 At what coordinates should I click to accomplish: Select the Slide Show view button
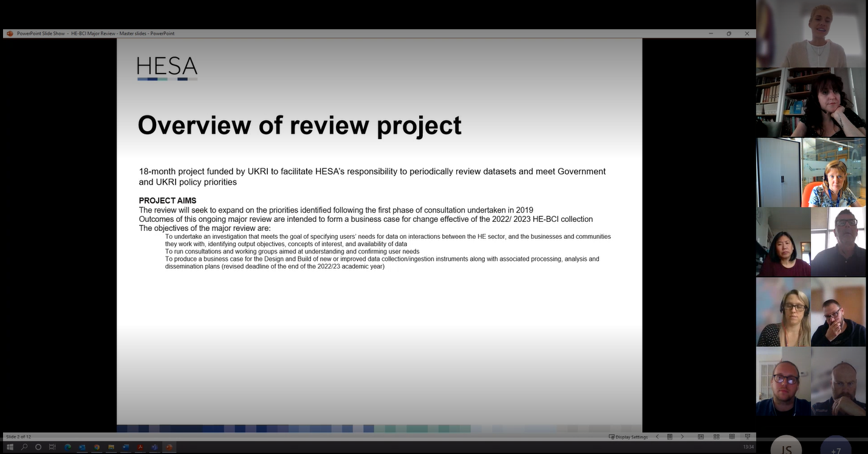748,437
